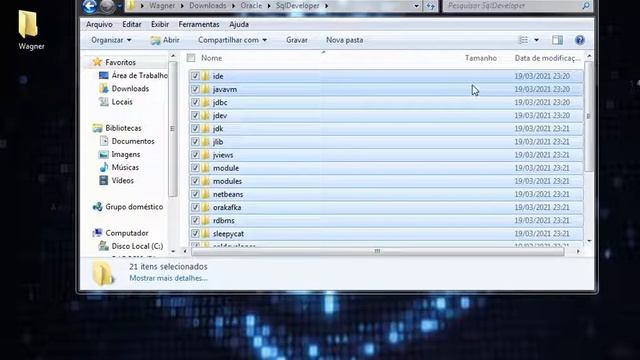Open Explorer help icon
Viewport: 640px width, 360px height.
[580, 40]
